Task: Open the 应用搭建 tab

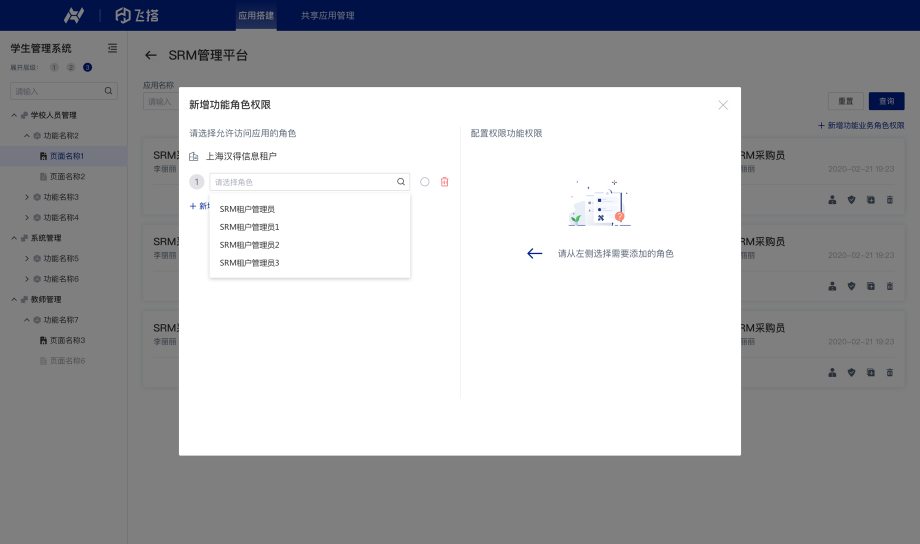Action: 255,15
